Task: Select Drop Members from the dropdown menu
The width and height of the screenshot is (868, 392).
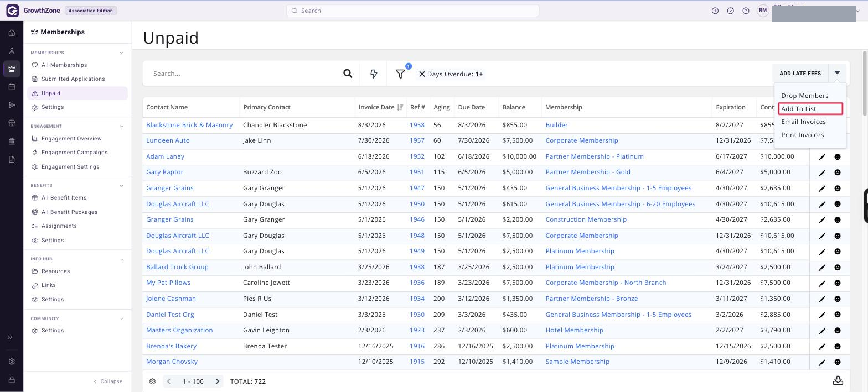Action: click(x=805, y=96)
